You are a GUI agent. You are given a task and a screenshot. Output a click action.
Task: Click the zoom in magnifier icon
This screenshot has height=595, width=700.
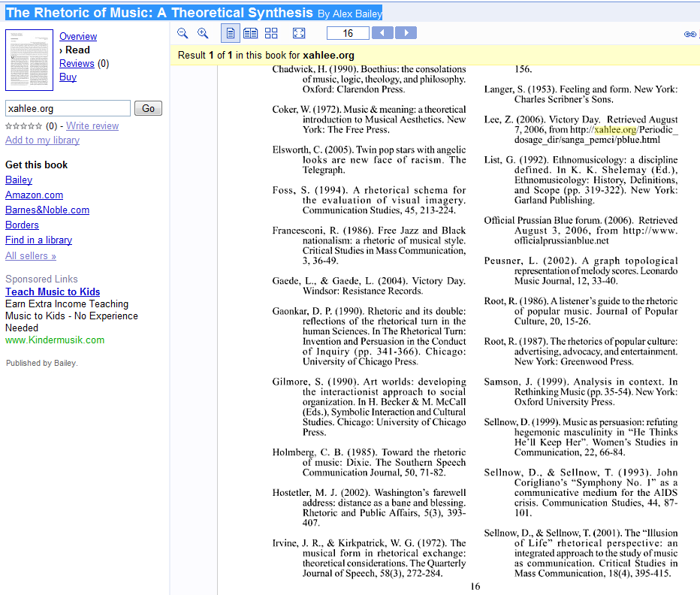(x=203, y=33)
